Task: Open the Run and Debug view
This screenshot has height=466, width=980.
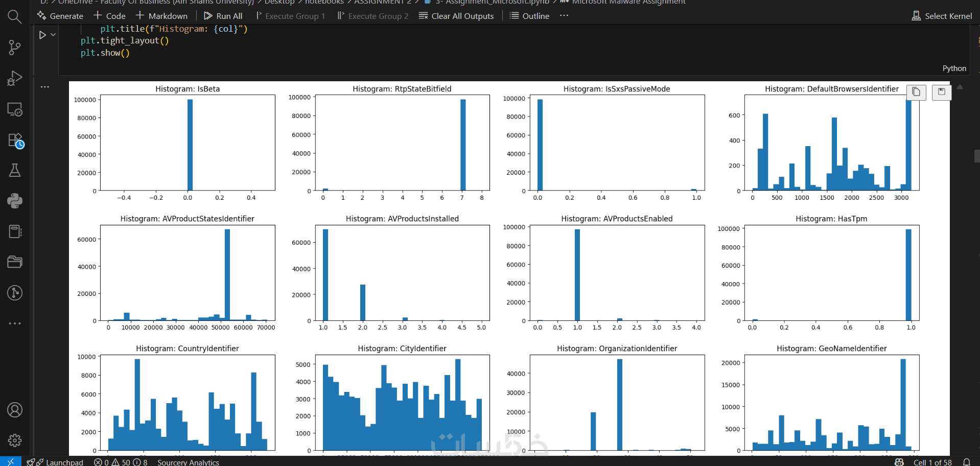Action: coord(15,78)
